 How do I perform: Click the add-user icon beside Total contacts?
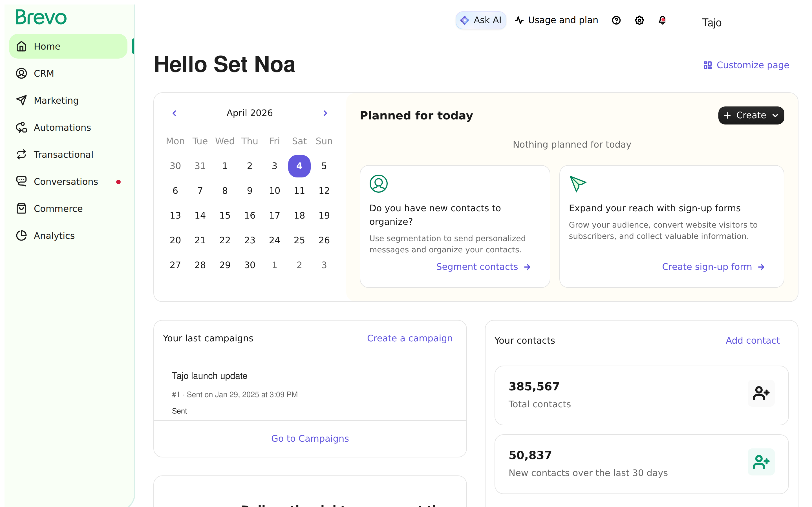761,393
